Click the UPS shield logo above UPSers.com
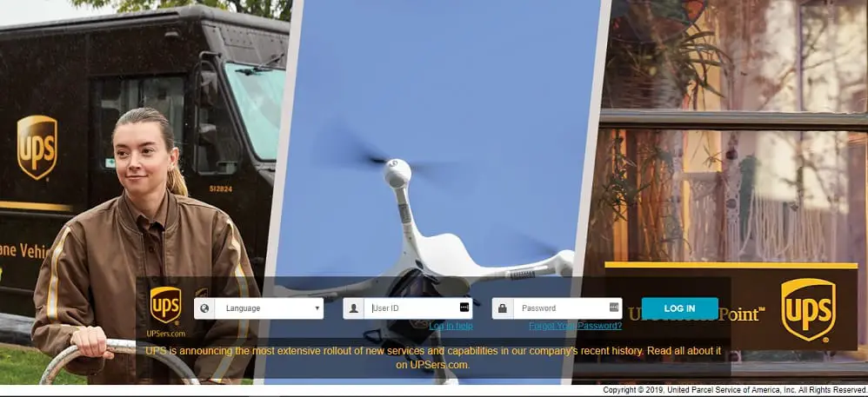 pyautogui.click(x=165, y=305)
